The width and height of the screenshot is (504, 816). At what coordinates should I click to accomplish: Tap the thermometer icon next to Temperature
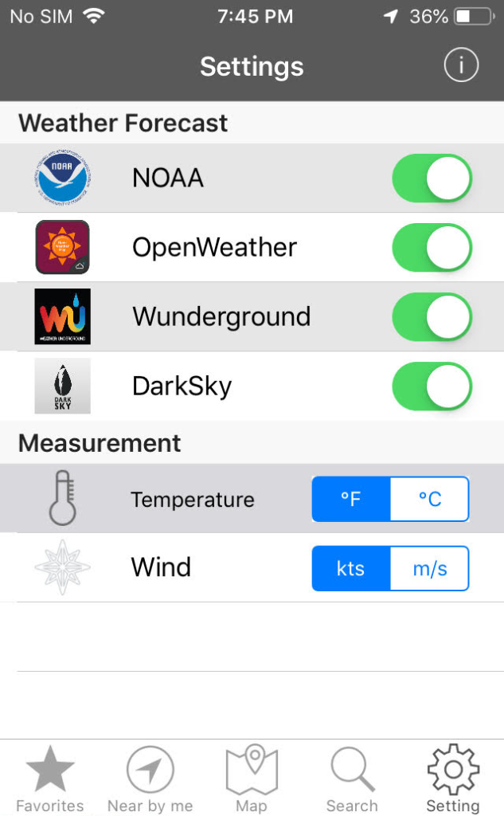(x=62, y=499)
